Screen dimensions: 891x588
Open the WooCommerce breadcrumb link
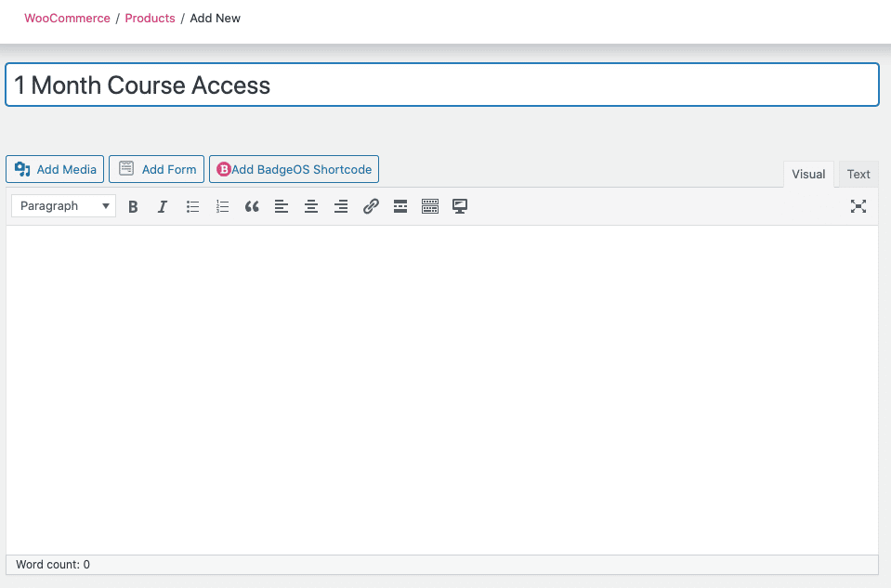(67, 19)
